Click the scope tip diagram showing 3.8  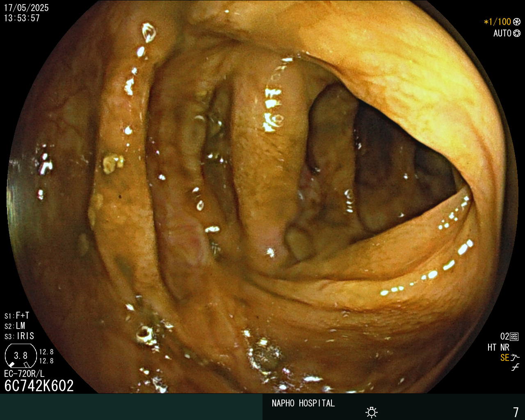21,356
